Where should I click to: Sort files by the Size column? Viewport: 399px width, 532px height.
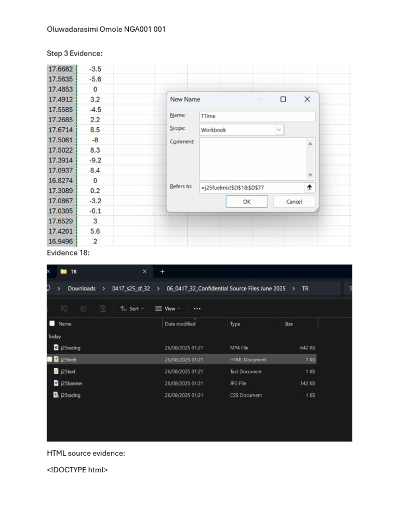pyautogui.click(x=288, y=324)
